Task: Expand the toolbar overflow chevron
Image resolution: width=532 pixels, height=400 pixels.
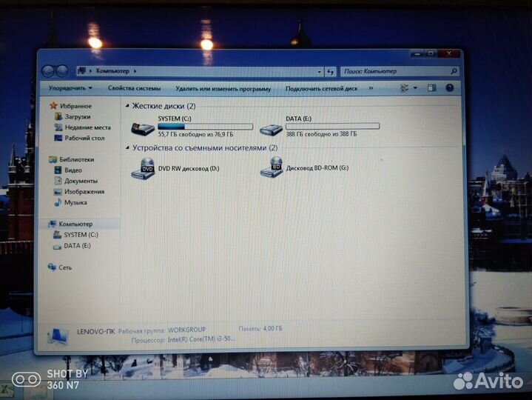Action: point(371,88)
